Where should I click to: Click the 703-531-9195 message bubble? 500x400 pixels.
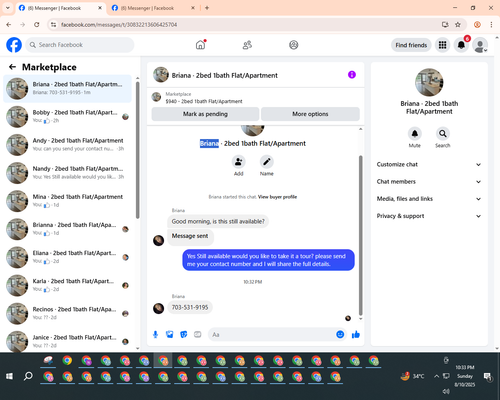coord(190,307)
